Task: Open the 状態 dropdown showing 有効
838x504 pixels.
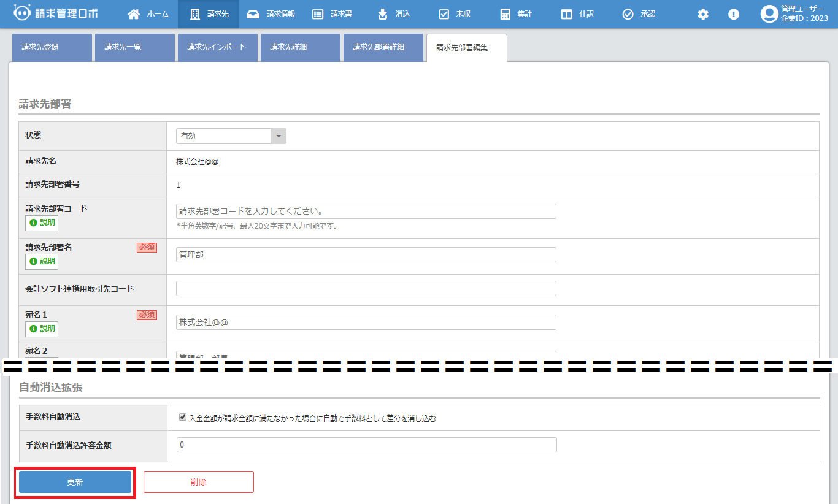Action: [x=231, y=136]
